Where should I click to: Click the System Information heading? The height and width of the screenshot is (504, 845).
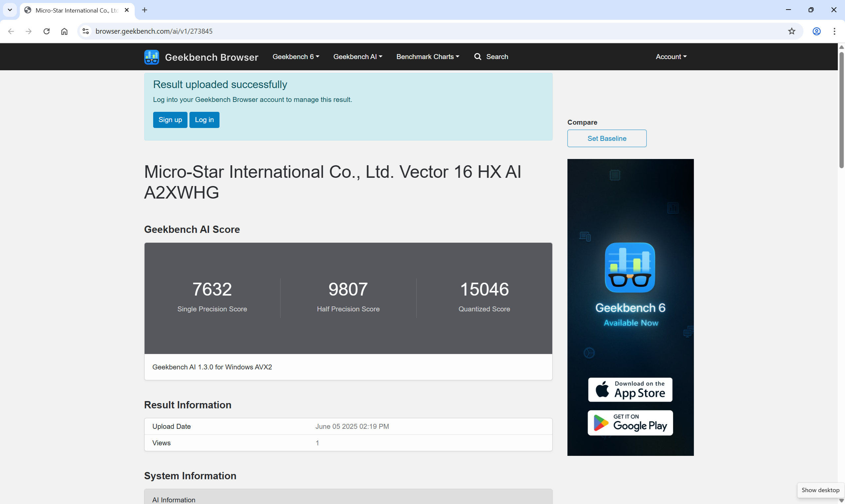tap(190, 476)
